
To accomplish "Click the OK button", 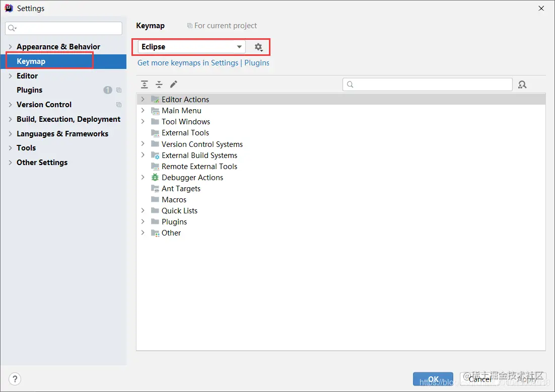I will click(x=433, y=379).
